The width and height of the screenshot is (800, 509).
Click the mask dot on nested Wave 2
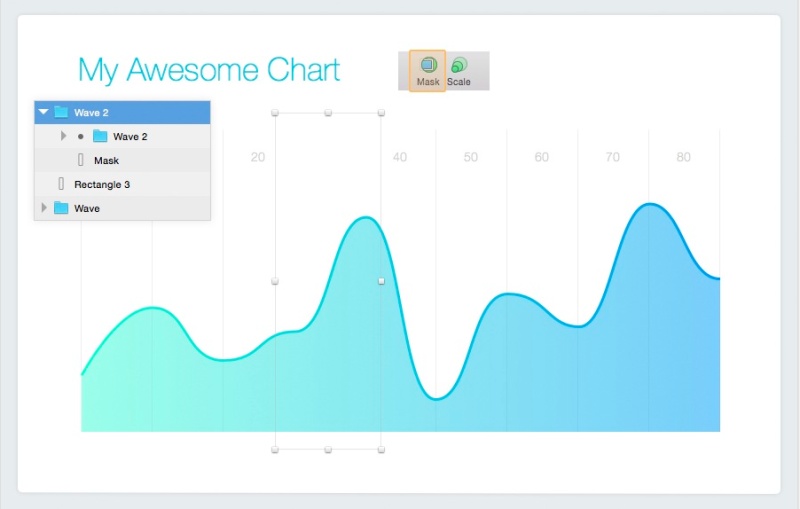tap(80, 136)
